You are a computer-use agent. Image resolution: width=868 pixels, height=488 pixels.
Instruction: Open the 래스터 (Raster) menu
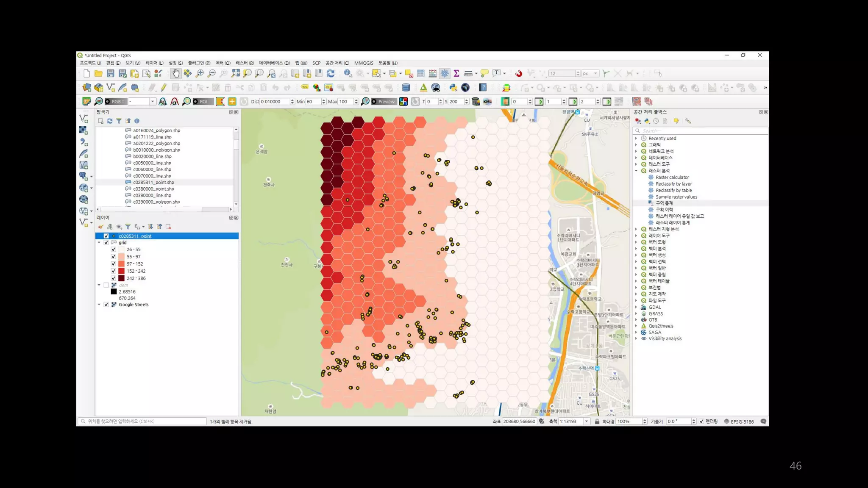pos(244,63)
